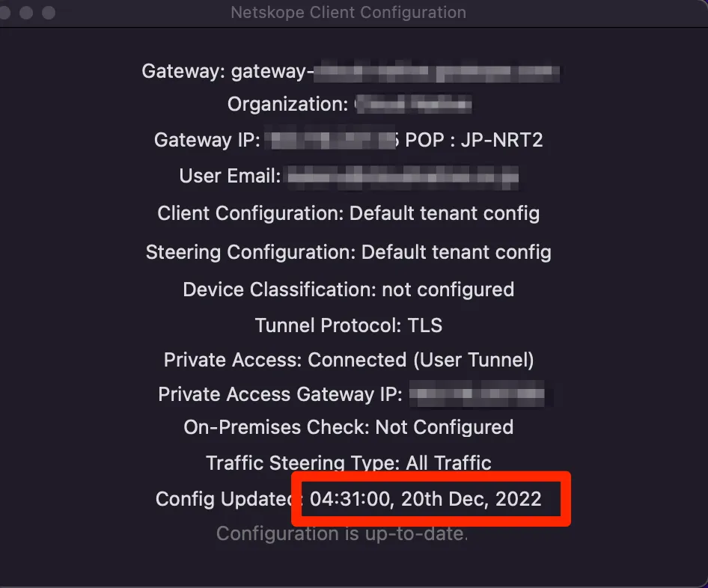Click Device Classification: not configured
Screen dimensions: 708x588
[348, 290]
